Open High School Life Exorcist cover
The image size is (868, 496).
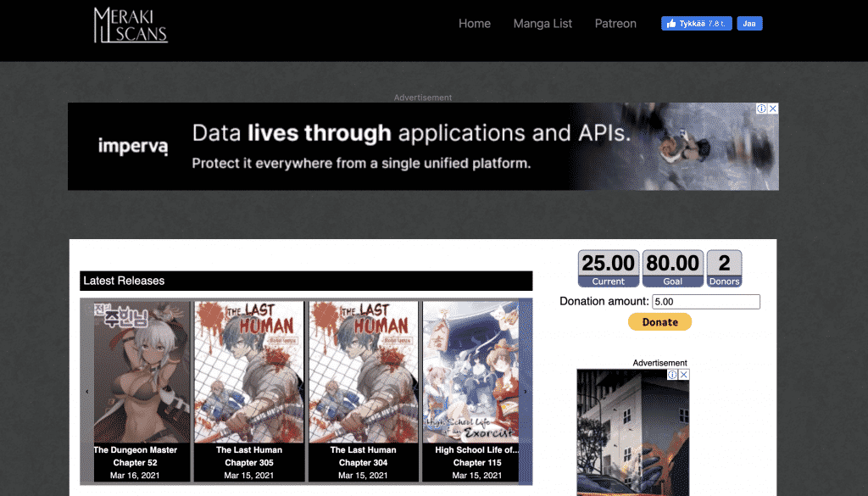tap(470, 371)
